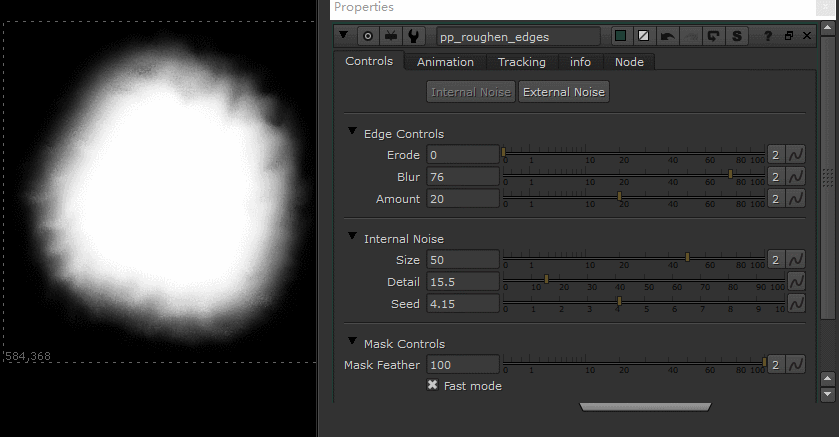The height and width of the screenshot is (437, 839).
Task: Float the properties panel with window icon
Action: tap(789, 36)
